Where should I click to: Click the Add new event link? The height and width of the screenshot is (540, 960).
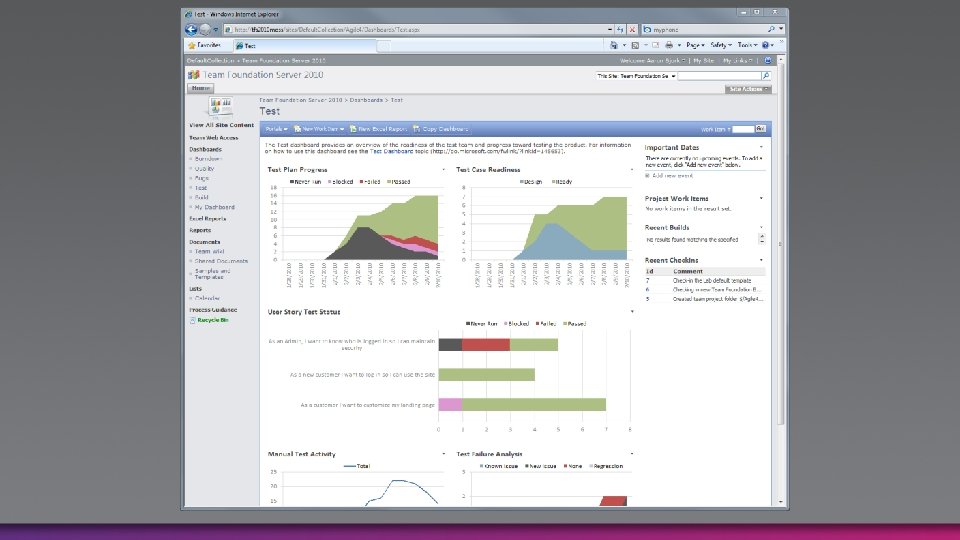point(672,176)
